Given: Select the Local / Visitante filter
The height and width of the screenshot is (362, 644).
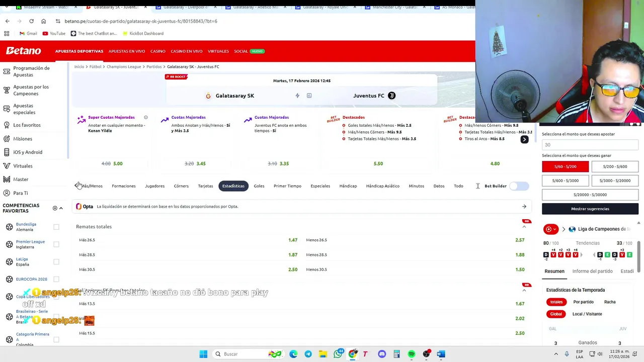Looking at the screenshot, I should [587, 314].
